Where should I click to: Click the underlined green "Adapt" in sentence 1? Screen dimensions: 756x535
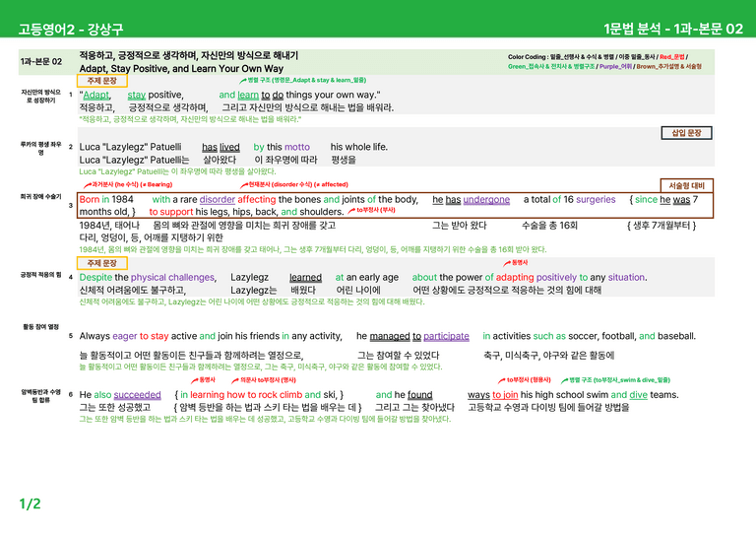click(95, 95)
